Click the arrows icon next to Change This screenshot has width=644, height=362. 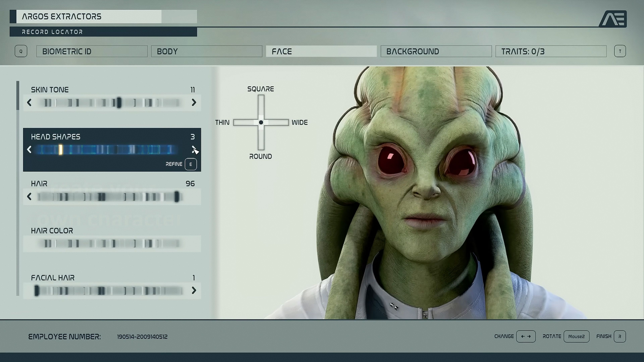(526, 336)
